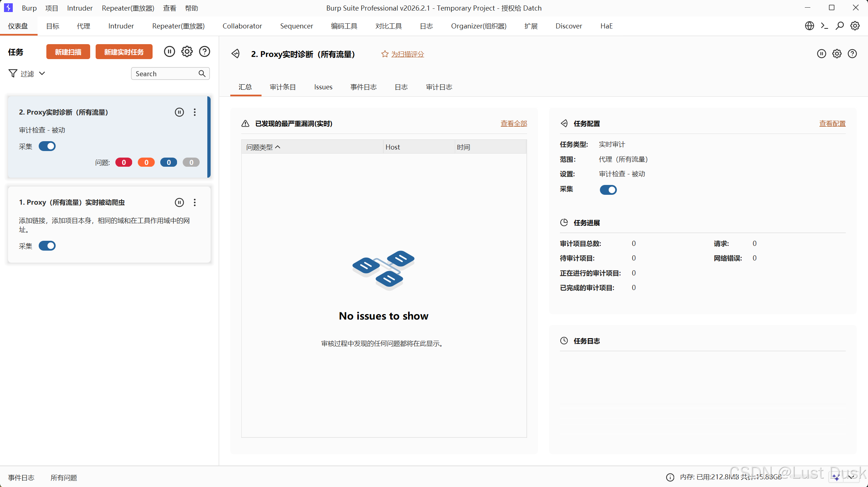Open the 查看全部 link
The height and width of the screenshot is (487, 868).
click(x=514, y=124)
